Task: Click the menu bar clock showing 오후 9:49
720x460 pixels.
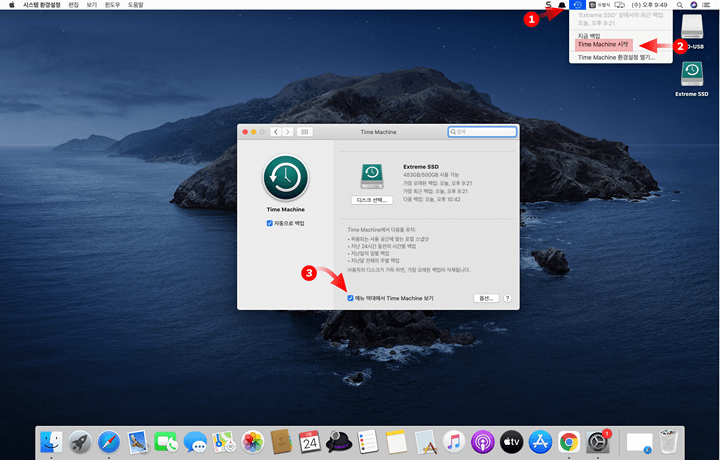Action: pyautogui.click(x=649, y=5)
